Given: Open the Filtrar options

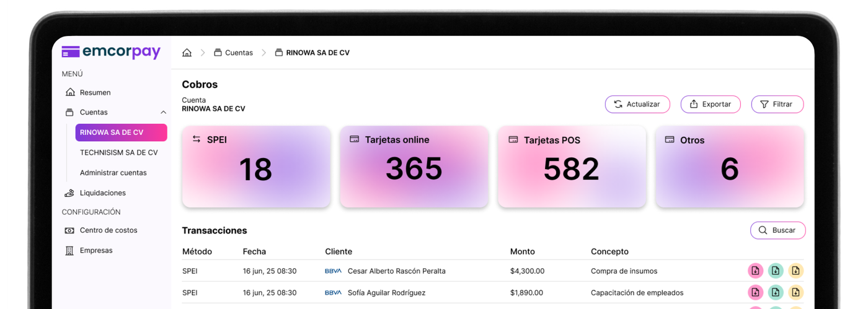Looking at the screenshot, I should point(777,104).
